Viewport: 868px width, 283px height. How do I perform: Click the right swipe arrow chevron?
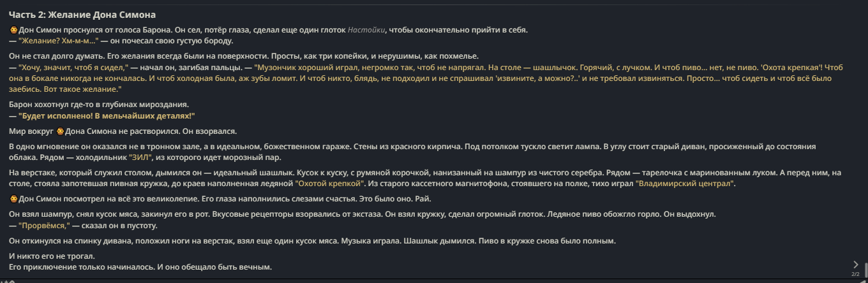point(856,264)
